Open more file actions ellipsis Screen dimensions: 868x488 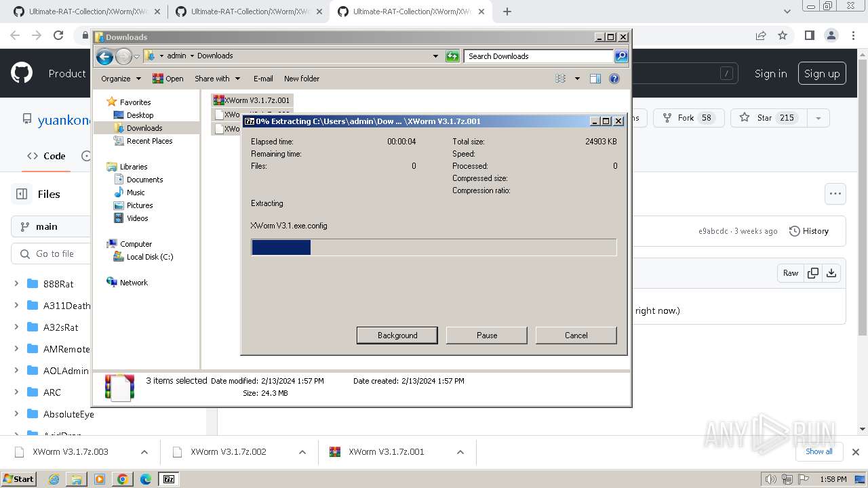click(x=835, y=194)
